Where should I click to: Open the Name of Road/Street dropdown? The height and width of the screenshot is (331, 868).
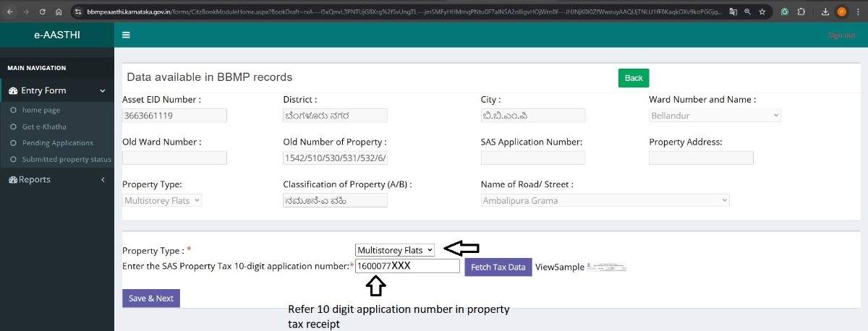[x=605, y=201]
